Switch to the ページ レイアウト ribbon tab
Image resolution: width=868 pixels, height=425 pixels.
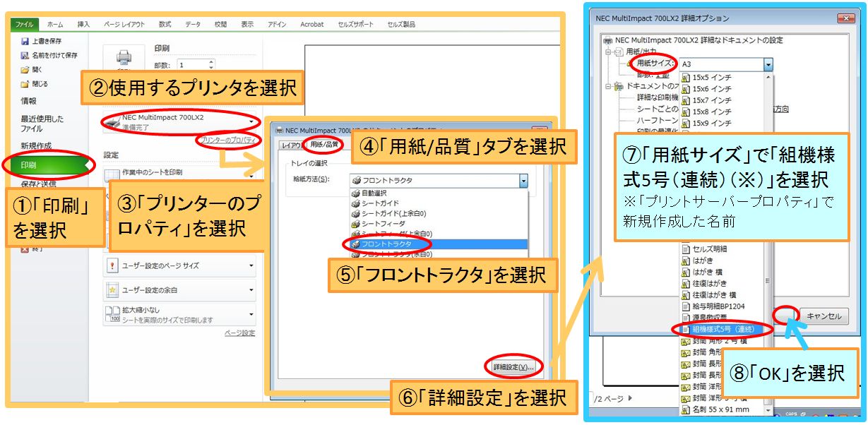coord(124,25)
